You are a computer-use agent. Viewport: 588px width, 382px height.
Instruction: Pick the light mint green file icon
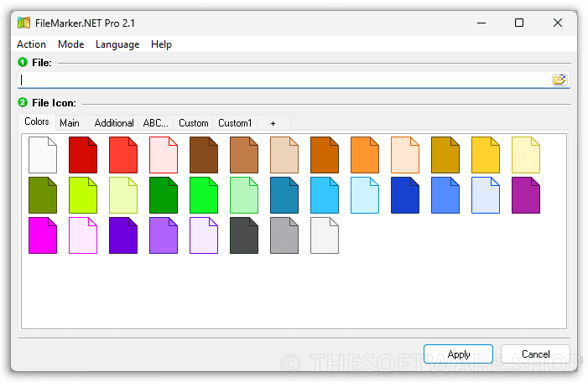244,195
